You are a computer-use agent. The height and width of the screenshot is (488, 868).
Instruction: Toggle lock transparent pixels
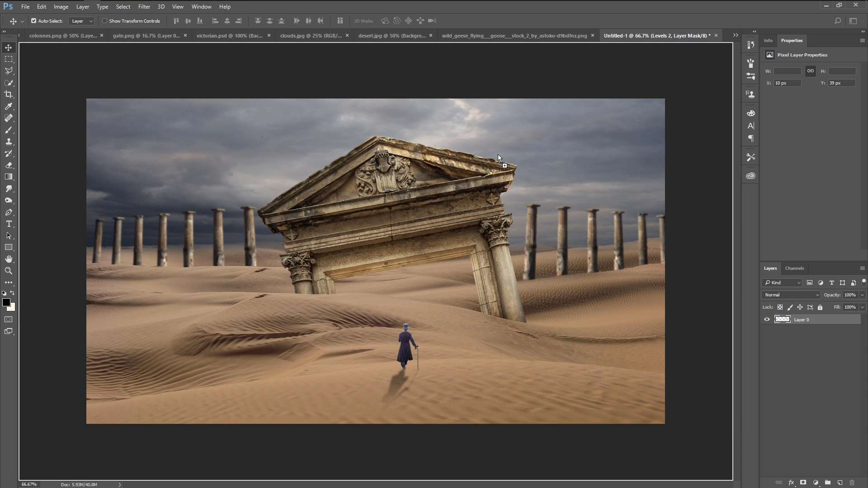pyautogui.click(x=780, y=307)
